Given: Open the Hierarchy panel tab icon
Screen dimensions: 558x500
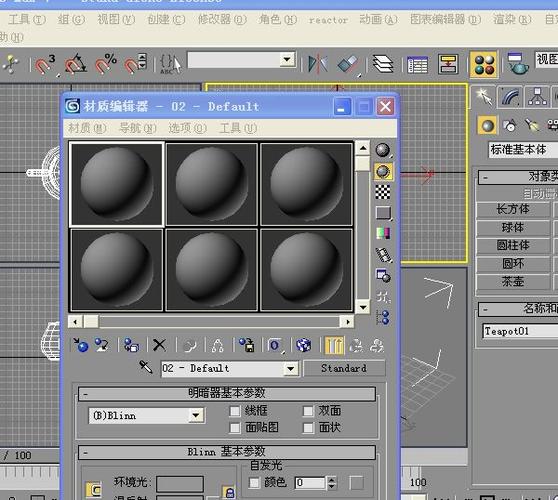Looking at the screenshot, I should click(x=537, y=97).
